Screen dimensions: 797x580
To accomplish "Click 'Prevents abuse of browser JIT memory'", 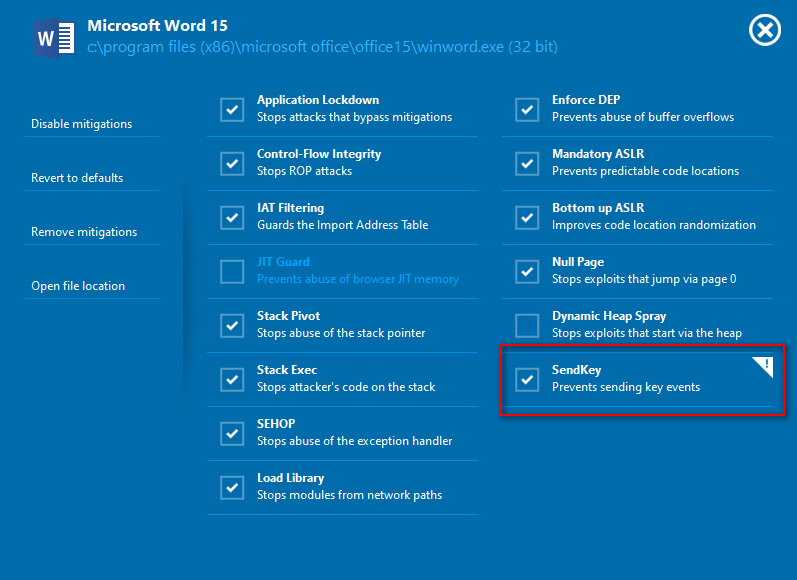I will [x=358, y=279].
